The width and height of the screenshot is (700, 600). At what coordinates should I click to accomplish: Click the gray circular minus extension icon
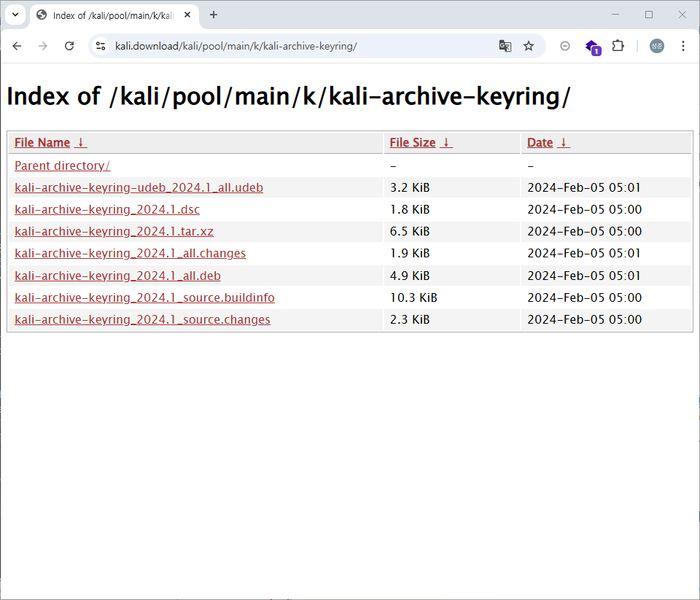tap(564, 46)
